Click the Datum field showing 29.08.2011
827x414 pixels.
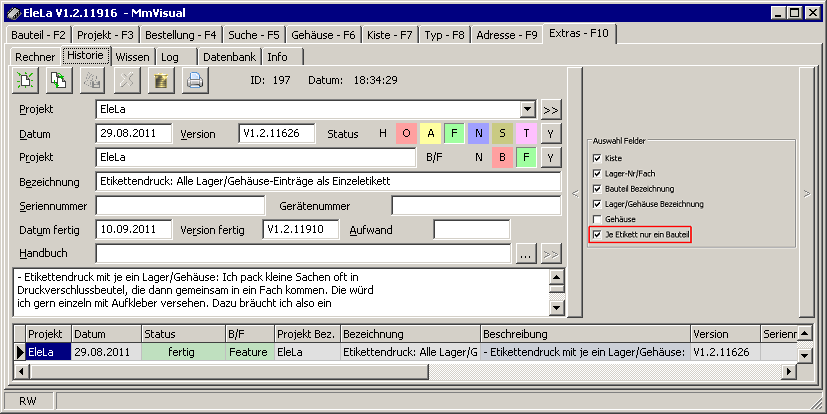(x=133, y=133)
